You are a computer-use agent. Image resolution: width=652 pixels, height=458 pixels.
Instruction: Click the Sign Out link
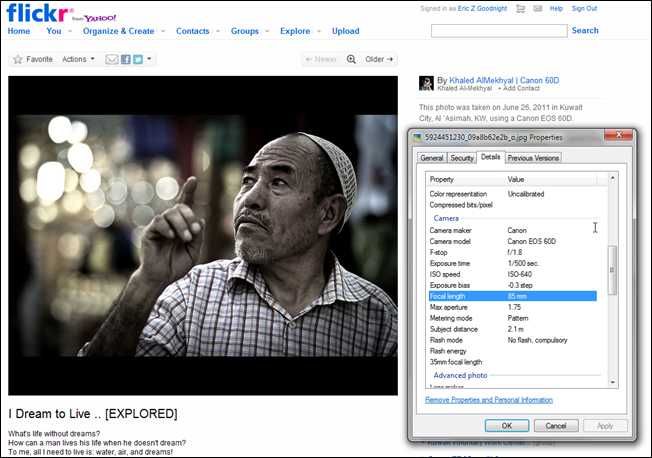585,8
